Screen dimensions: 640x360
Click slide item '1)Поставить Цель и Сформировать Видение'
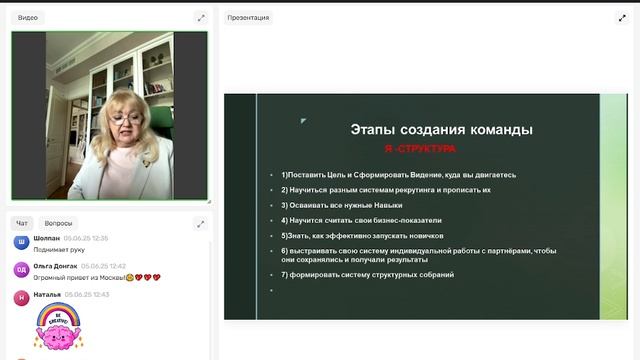[x=398, y=175]
